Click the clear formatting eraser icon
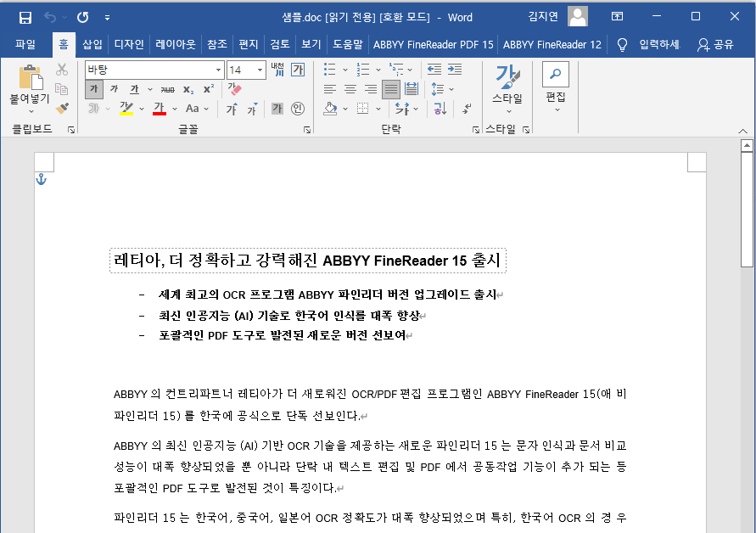 [x=234, y=89]
